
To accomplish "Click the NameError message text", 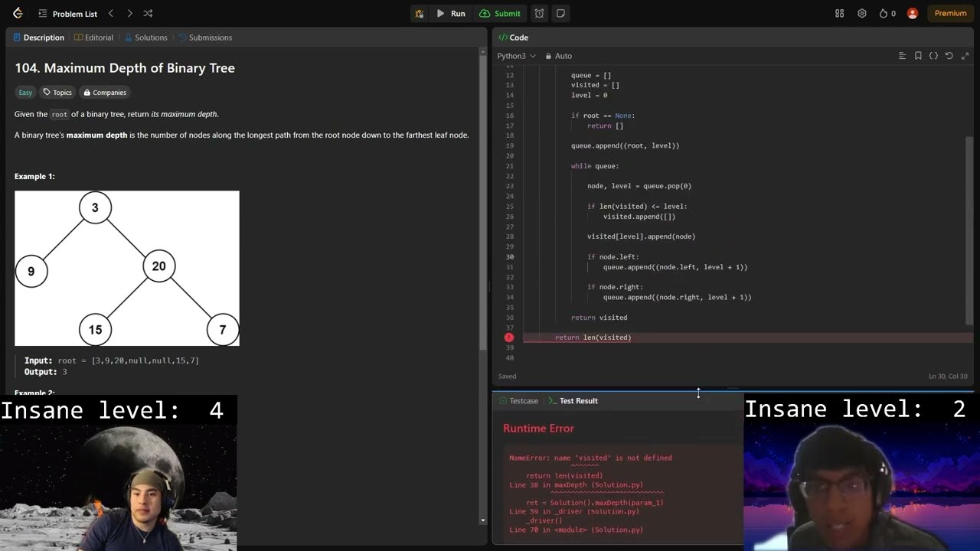I will pyautogui.click(x=590, y=458).
